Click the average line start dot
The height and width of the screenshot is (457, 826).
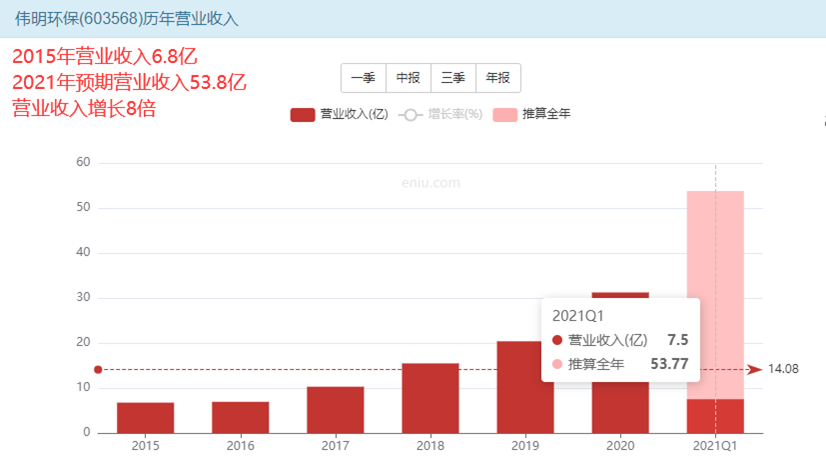[x=98, y=370]
